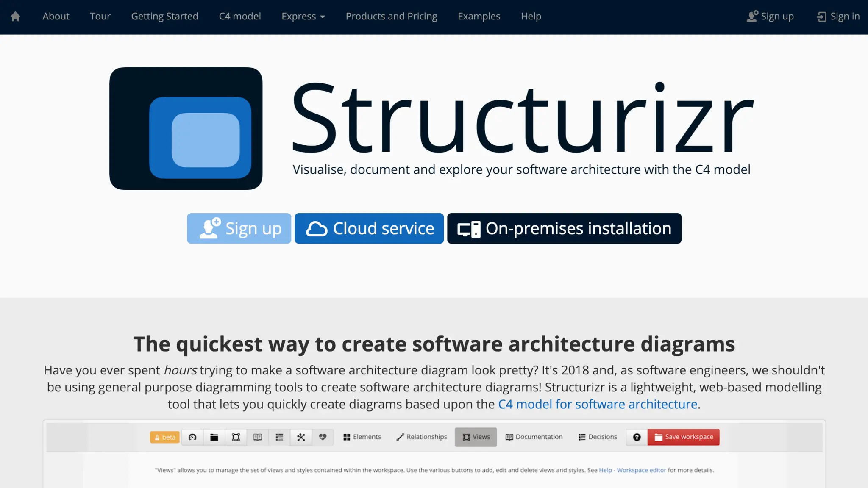The width and height of the screenshot is (868, 488).
Task: Click the list icon in workspace toolbar
Action: point(279,437)
